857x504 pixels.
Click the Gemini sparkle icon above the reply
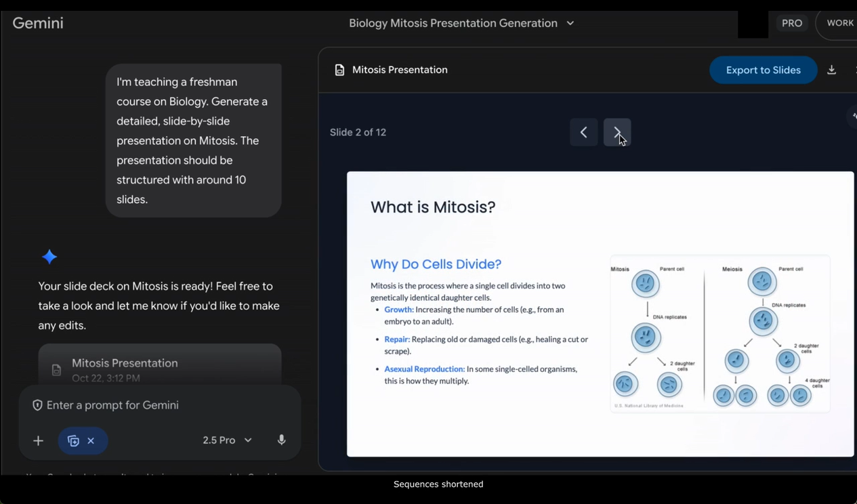[49, 257]
